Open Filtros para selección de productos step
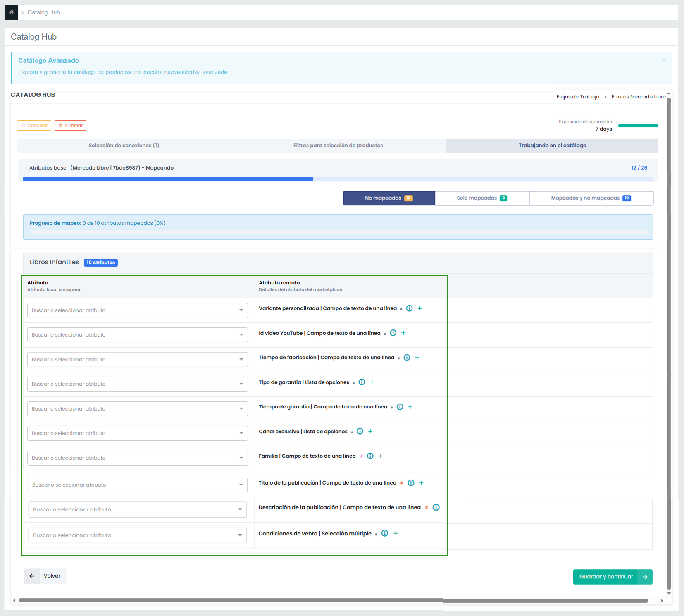The image size is (684, 616). point(338,146)
